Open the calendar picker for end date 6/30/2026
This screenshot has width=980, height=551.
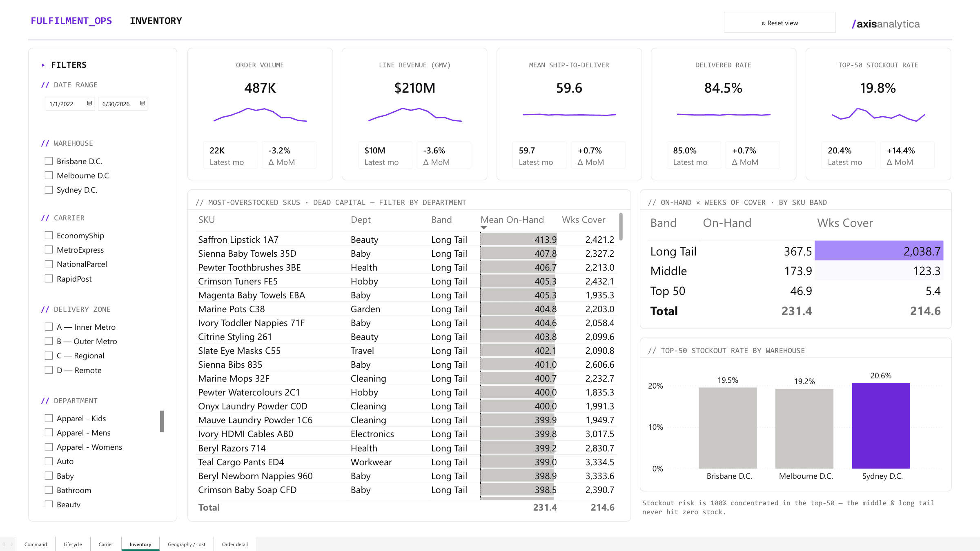(x=143, y=104)
